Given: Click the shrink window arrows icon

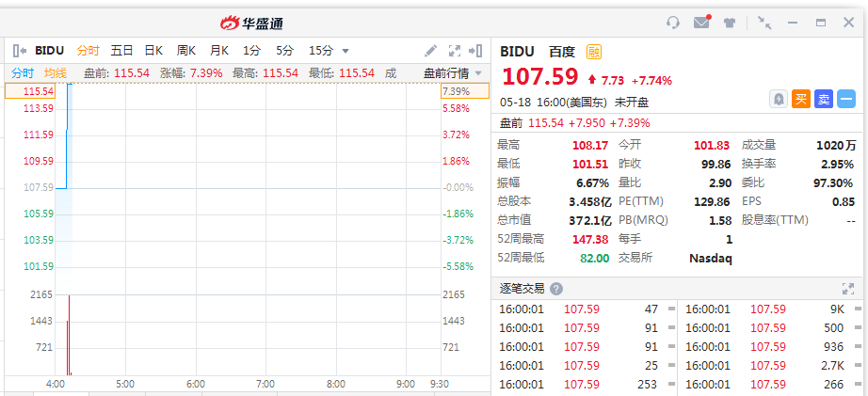Looking at the screenshot, I should click(764, 23).
